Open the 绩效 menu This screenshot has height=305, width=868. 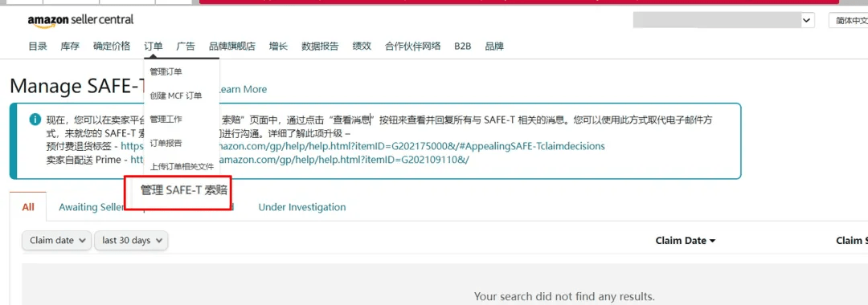[362, 47]
